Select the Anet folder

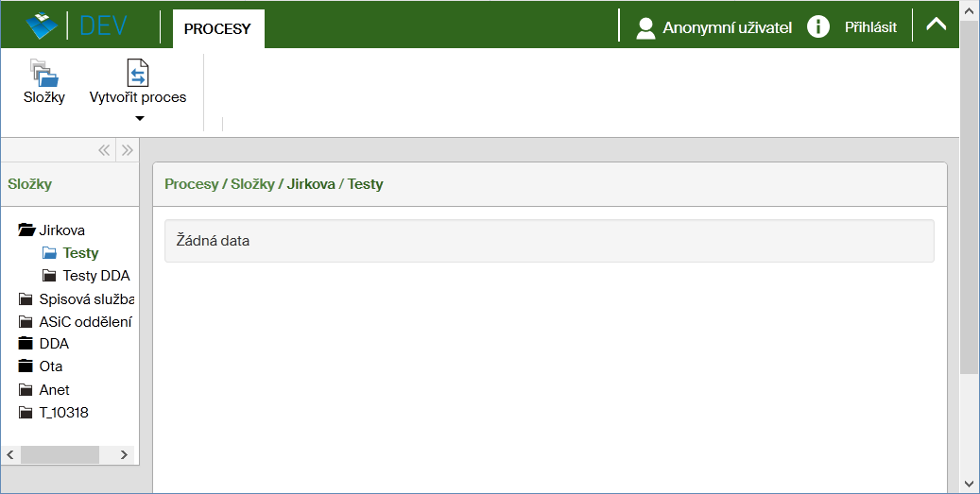pos(54,390)
